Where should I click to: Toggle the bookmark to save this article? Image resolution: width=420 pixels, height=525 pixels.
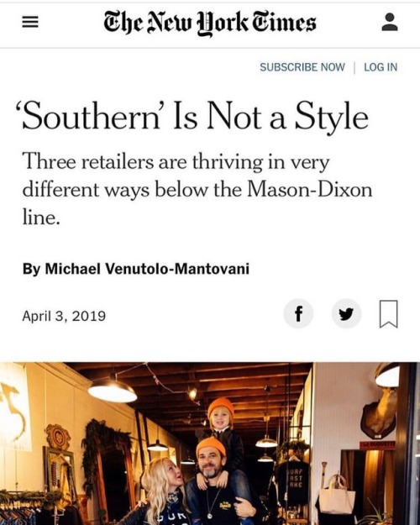coord(389,313)
